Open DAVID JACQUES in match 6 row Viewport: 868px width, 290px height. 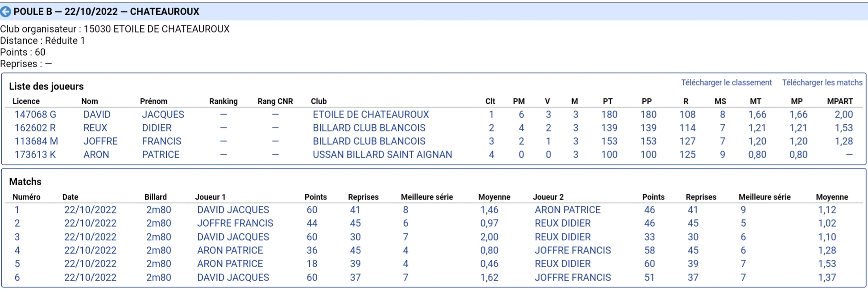(233, 278)
